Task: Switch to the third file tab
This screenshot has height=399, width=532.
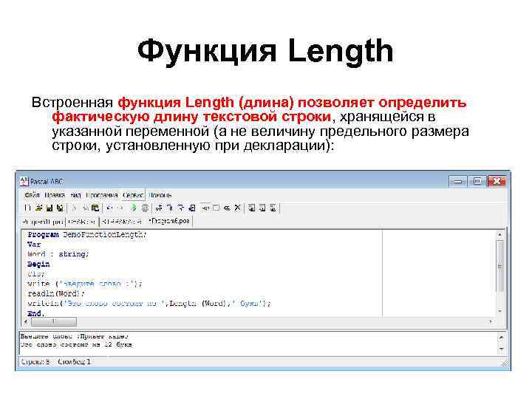Action: (x=121, y=222)
